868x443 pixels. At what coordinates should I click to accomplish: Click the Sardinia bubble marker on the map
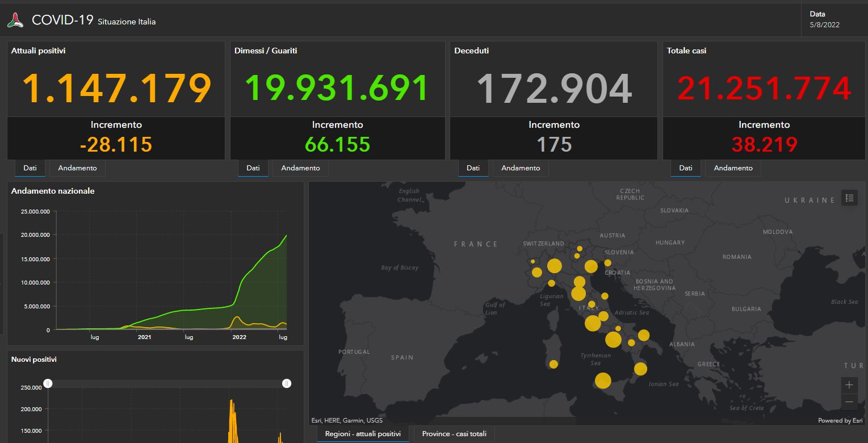click(553, 364)
